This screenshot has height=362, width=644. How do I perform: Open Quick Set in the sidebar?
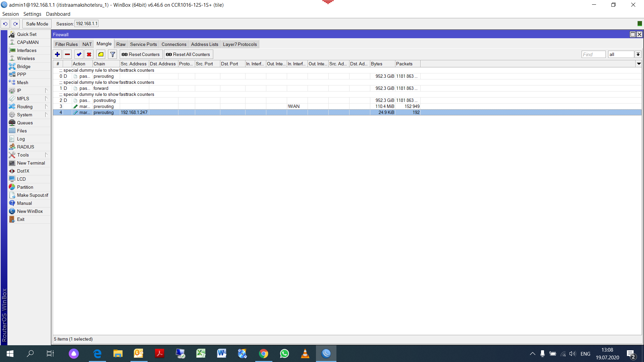[29, 34]
